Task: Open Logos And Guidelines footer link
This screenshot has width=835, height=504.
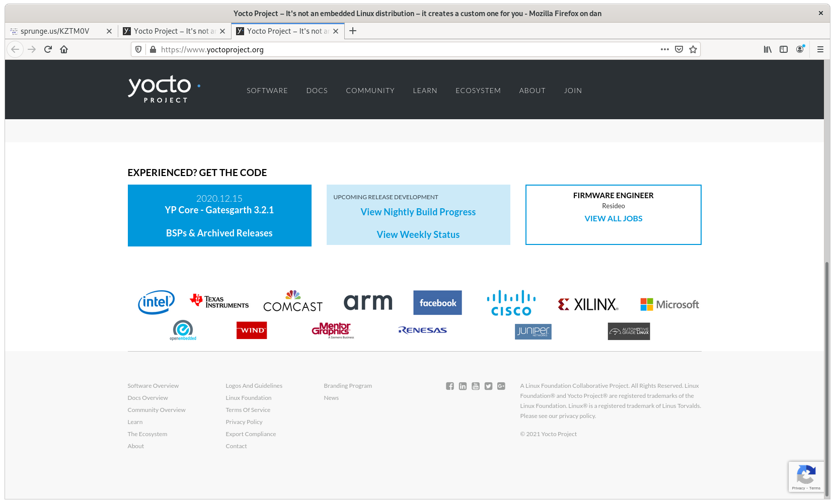Action: tap(254, 386)
